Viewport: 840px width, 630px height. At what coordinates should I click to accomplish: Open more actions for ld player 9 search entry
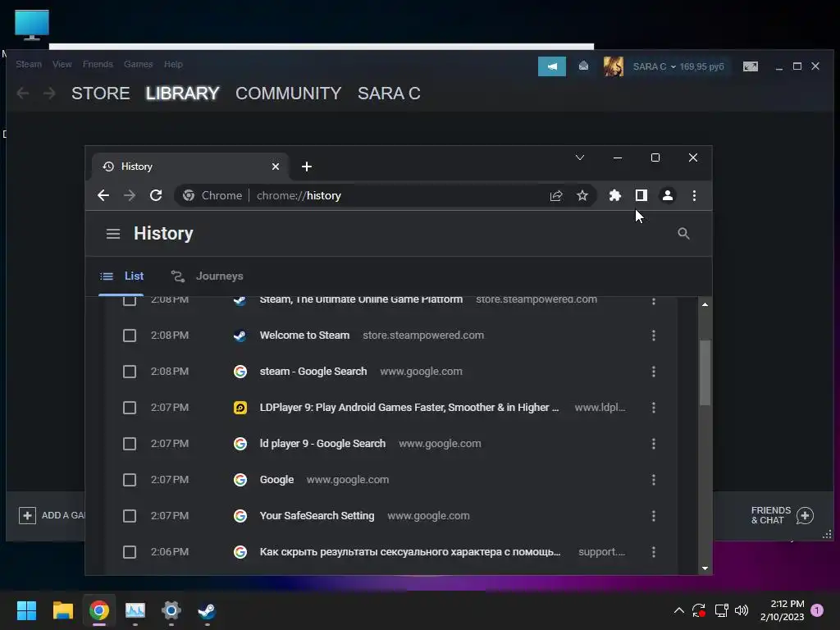pyautogui.click(x=654, y=444)
